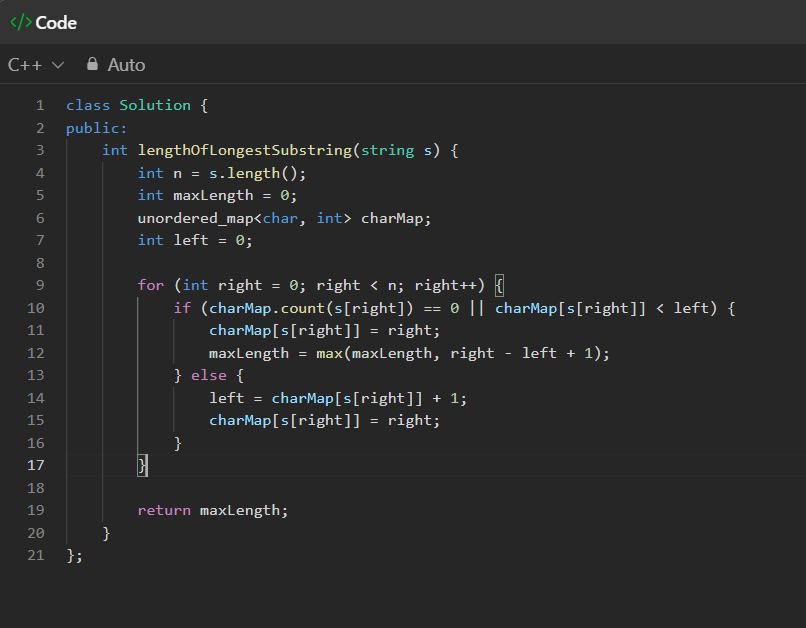The image size is (806, 628).
Task: Click 'max(' call on line 12
Action: [x=333, y=353]
